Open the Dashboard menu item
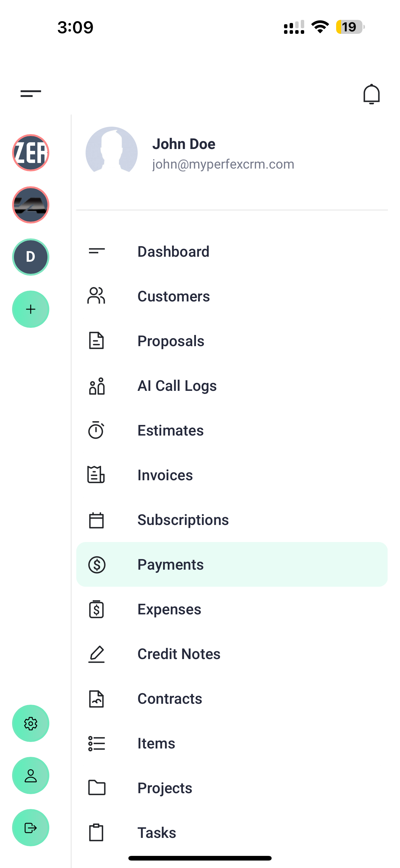Viewport: 400px width, 868px height. point(173,251)
